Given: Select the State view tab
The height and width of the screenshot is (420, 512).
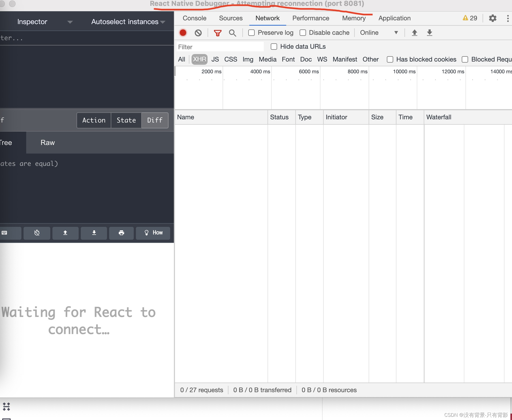Looking at the screenshot, I should pyautogui.click(x=126, y=120).
